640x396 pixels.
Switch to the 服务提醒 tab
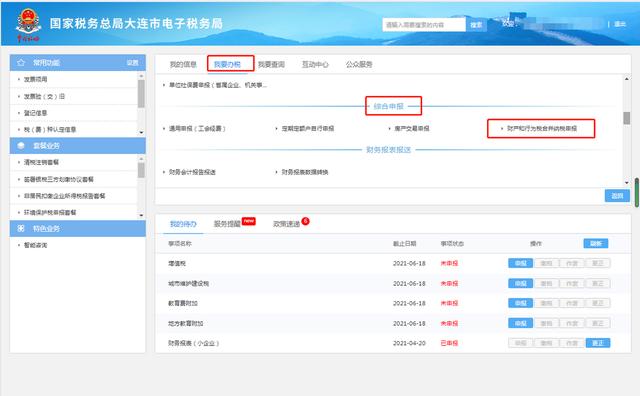227,224
